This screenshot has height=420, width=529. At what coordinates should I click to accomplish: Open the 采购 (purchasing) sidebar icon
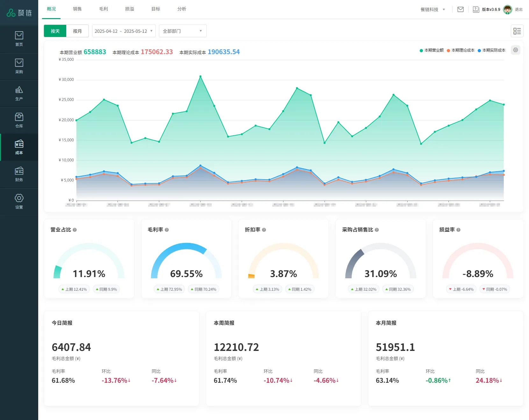(19, 66)
